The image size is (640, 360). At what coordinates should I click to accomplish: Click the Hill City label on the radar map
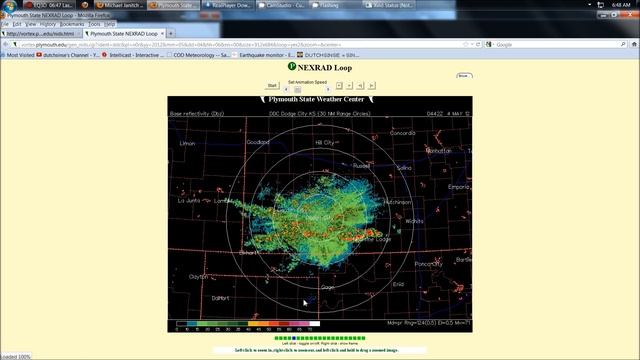(x=324, y=142)
